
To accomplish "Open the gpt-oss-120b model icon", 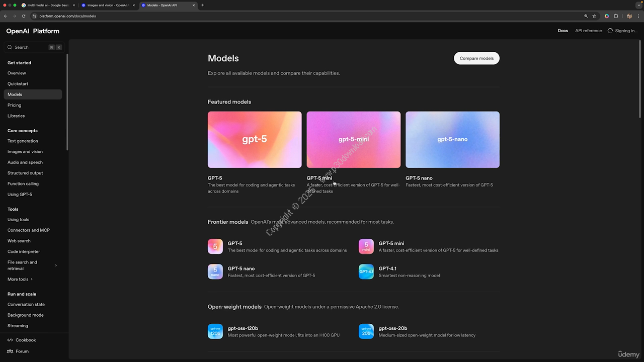I will 215,331.
